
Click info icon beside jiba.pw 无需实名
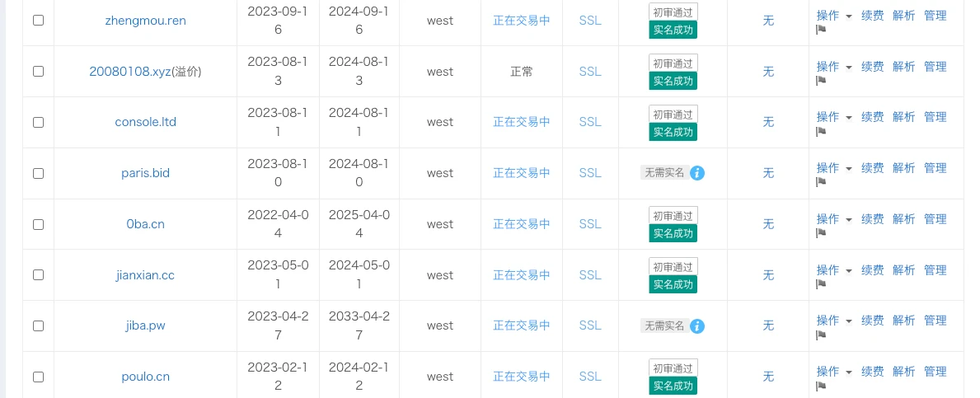(x=697, y=326)
